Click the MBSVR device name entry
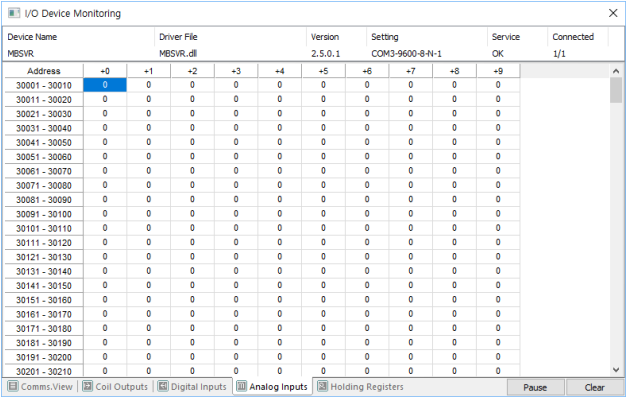Image resolution: width=627 pixels, height=398 pixels. tap(21, 54)
